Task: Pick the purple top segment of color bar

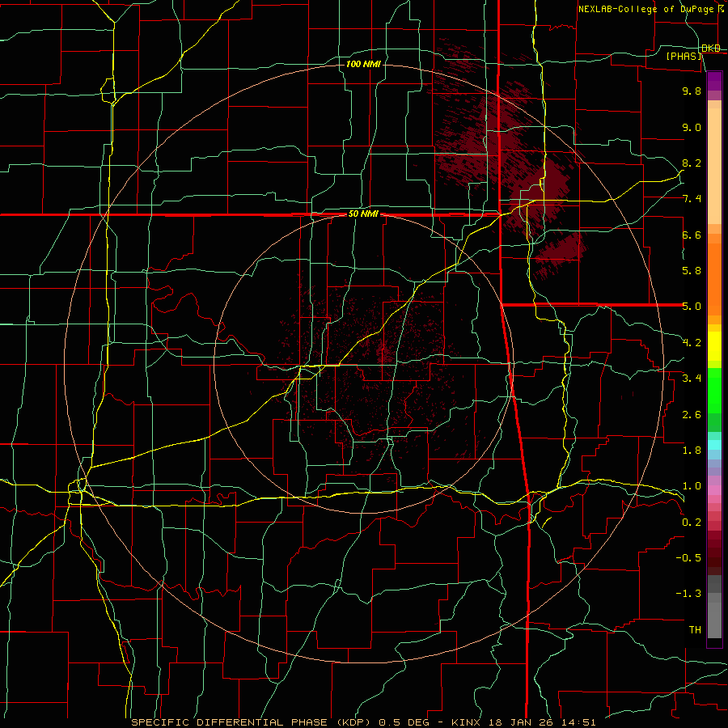Action: (714, 81)
